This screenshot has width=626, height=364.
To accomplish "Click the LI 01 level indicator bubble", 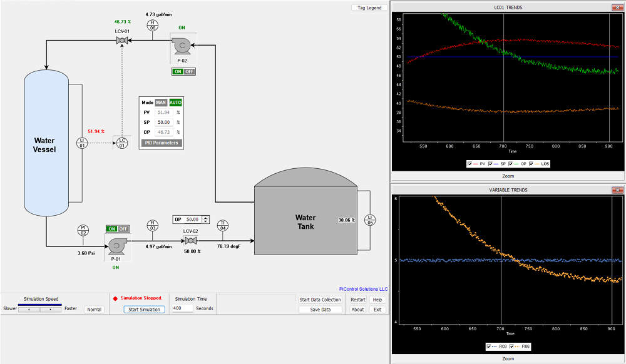I will click(82, 143).
